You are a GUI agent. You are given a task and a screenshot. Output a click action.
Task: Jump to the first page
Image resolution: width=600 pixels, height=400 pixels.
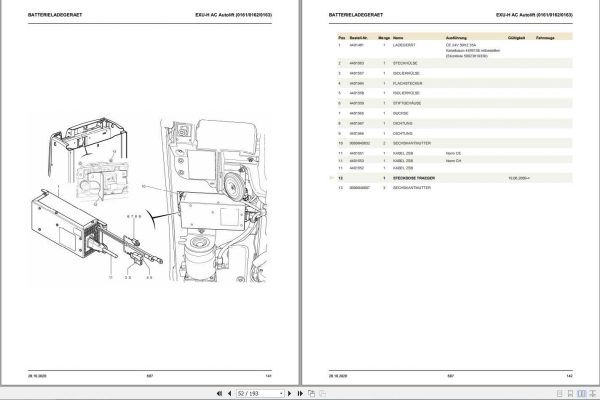(219, 393)
